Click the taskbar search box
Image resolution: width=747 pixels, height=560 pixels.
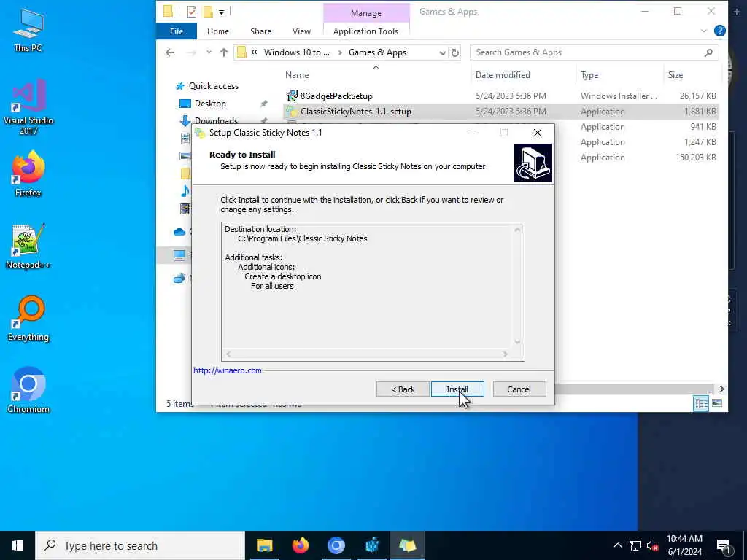pos(140,545)
